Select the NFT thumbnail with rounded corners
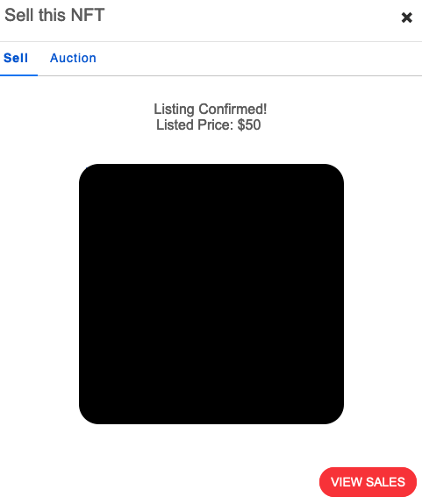Screen dimensions: 422x504 tap(211, 294)
